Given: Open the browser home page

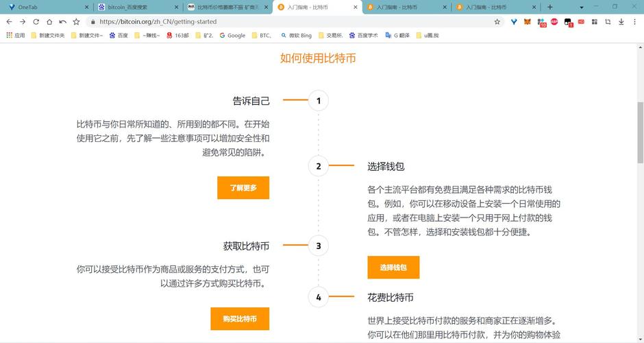Looking at the screenshot, I should tap(49, 22).
